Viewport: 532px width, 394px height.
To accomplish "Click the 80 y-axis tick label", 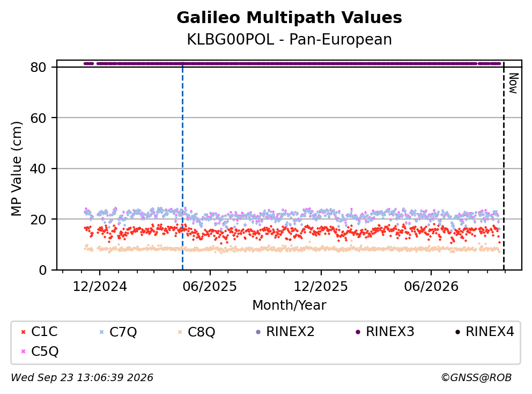I will (x=38, y=68).
